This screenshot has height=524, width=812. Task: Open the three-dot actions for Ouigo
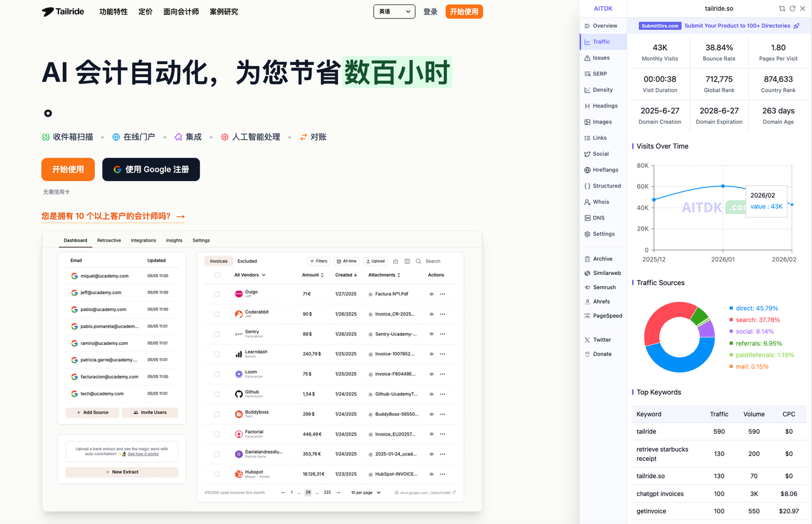443,294
